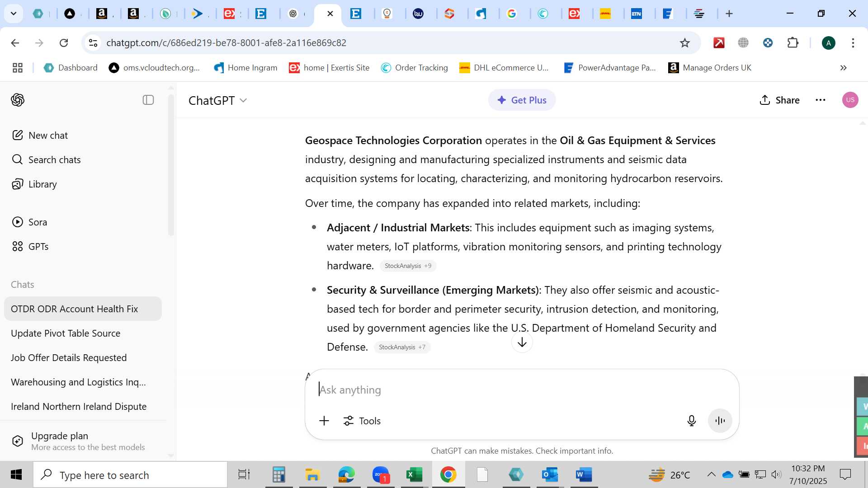Image resolution: width=868 pixels, height=488 pixels.
Task: Open the Home Ingram bookmark
Action: pos(245,68)
